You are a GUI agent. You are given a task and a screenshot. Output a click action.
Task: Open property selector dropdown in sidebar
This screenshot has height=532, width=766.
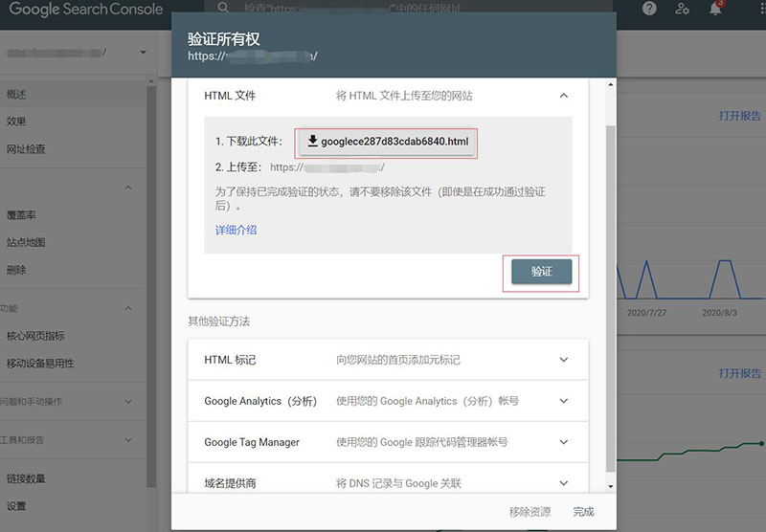[143, 53]
